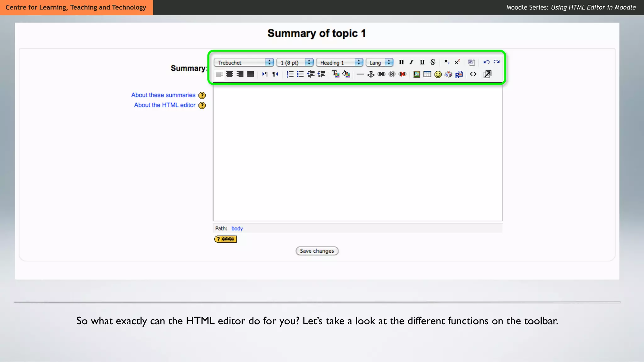Select the font color picker
The image size is (644, 362).
pyautogui.click(x=335, y=74)
